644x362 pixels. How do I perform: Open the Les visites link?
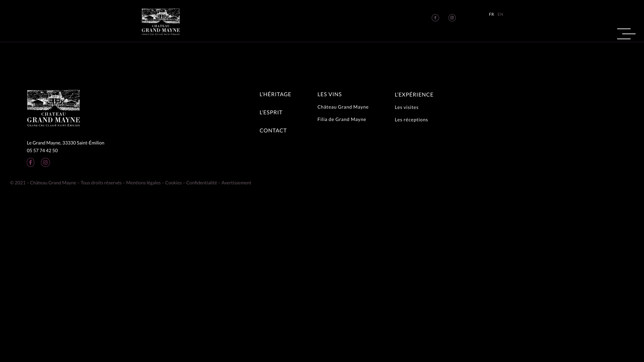[407, 107]
